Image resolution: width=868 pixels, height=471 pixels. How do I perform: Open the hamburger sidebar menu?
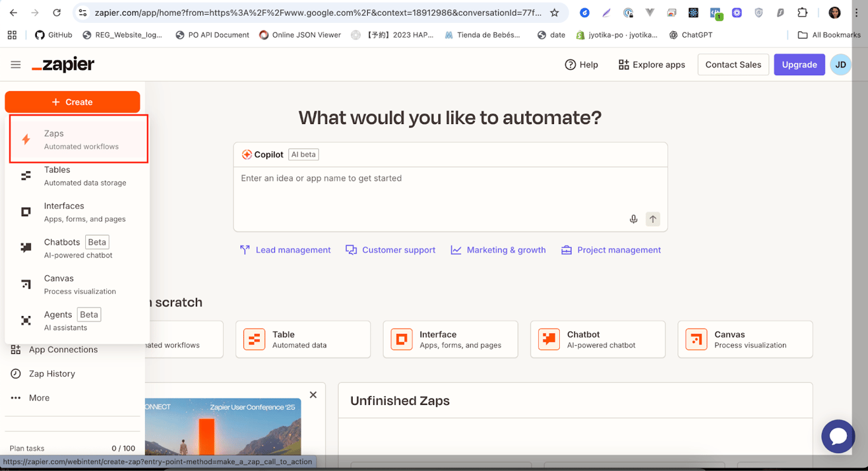(x=16, y=64)
